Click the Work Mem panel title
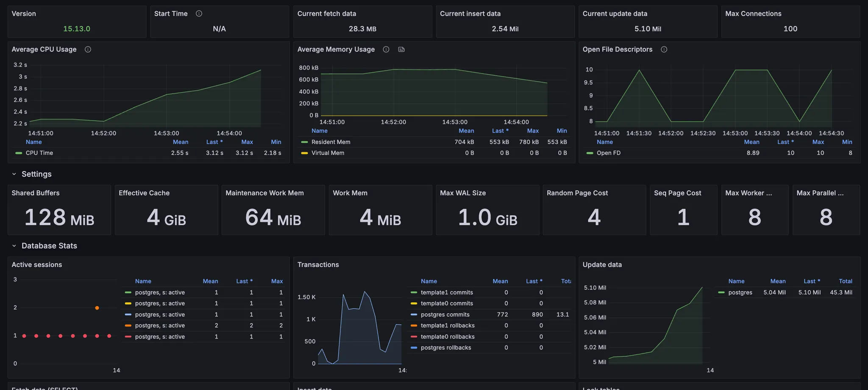The image size is (868, 390). [x=350, y=193]
